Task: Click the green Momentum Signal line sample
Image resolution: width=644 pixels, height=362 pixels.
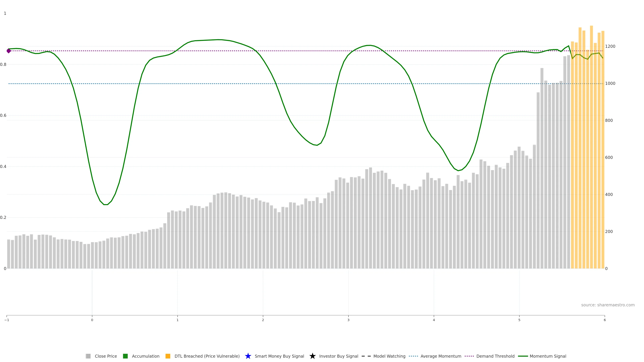Action: (x=523, y=356)
